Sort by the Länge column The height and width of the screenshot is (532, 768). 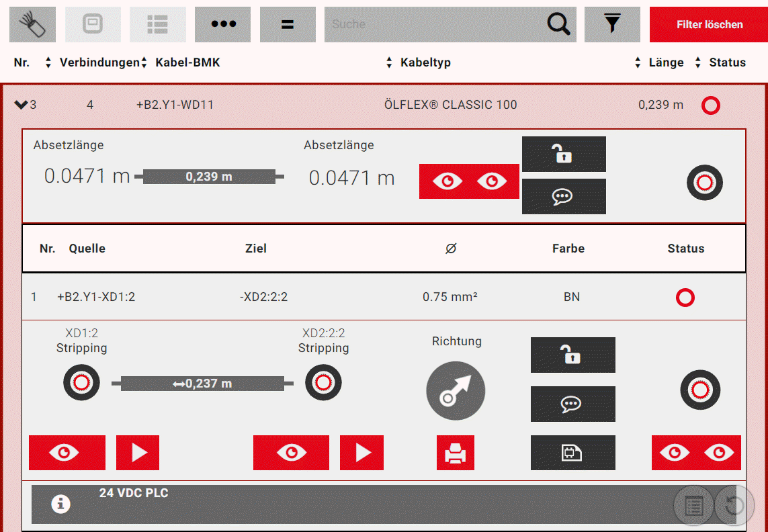(666, 62)
